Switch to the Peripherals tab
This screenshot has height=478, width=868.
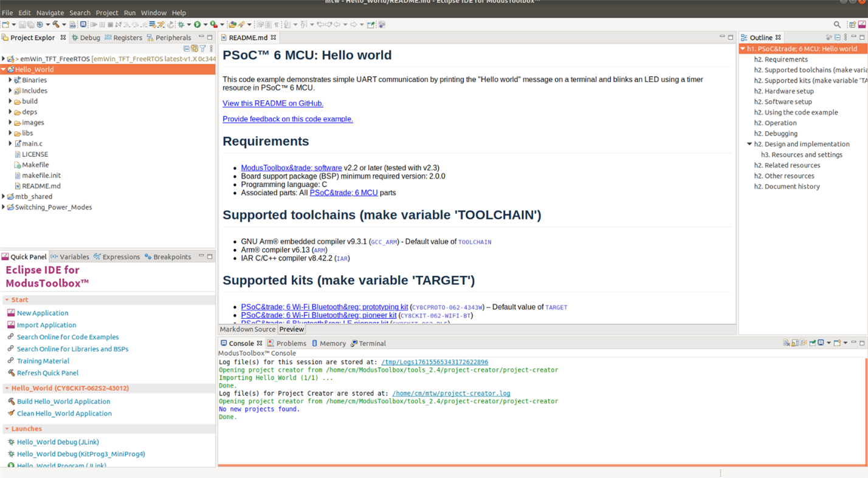coord(169,38)
